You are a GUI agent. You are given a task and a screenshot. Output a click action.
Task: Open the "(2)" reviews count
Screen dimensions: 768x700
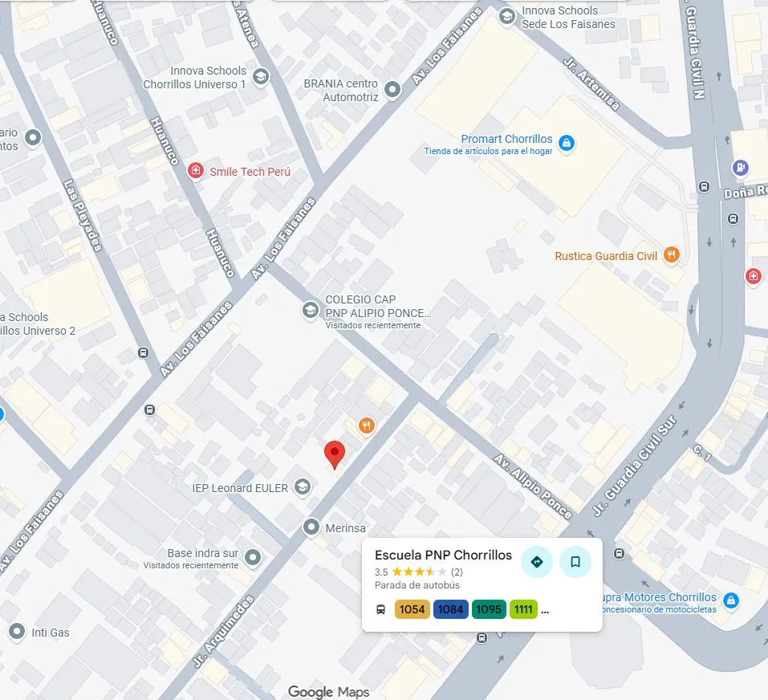point(457,572)
